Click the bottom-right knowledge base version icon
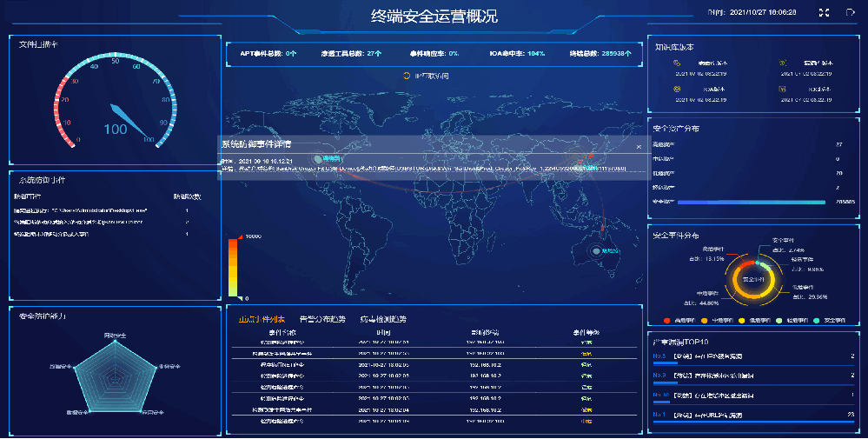Image resolution: width=868 pixels, height=439 pixels. pyautogui.click(x=784, y=89)
